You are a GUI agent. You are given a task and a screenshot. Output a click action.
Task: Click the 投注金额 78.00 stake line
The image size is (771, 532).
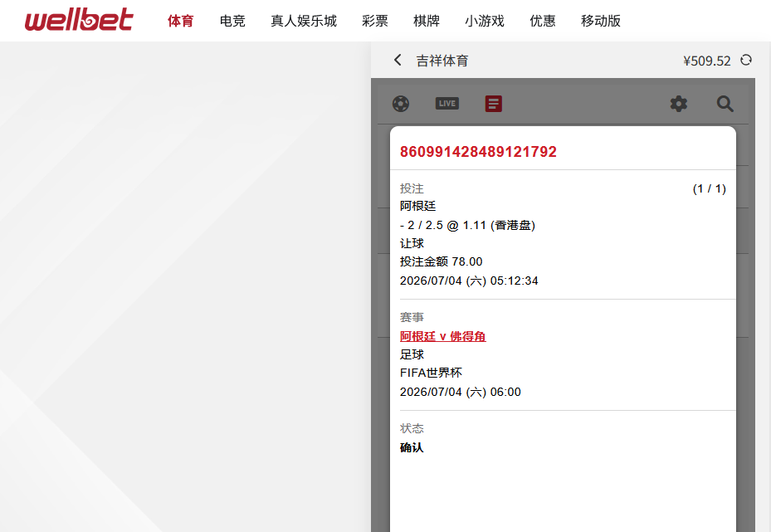pyautogui.click(x=441, y=261)
